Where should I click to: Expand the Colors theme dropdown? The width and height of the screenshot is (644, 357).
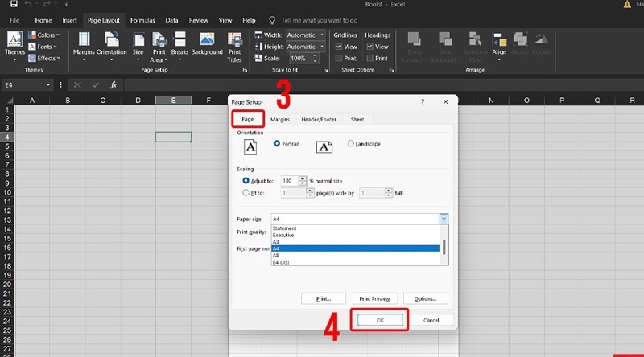[x=43, y=35]
